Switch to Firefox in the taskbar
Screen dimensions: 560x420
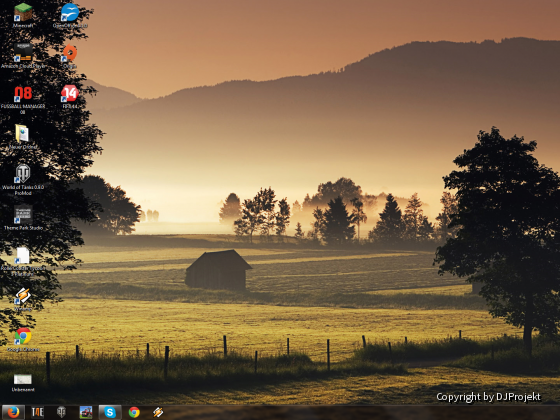[x=13, y=412]
